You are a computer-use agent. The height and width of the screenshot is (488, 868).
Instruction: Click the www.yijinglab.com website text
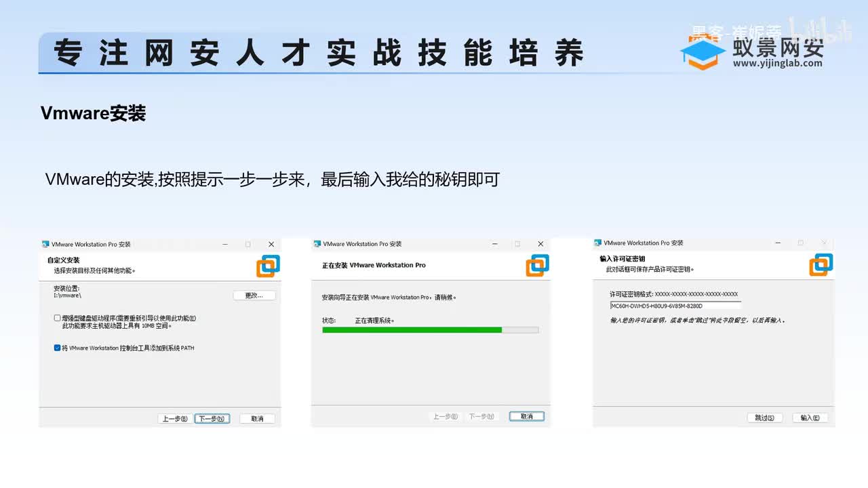point(777,64)
